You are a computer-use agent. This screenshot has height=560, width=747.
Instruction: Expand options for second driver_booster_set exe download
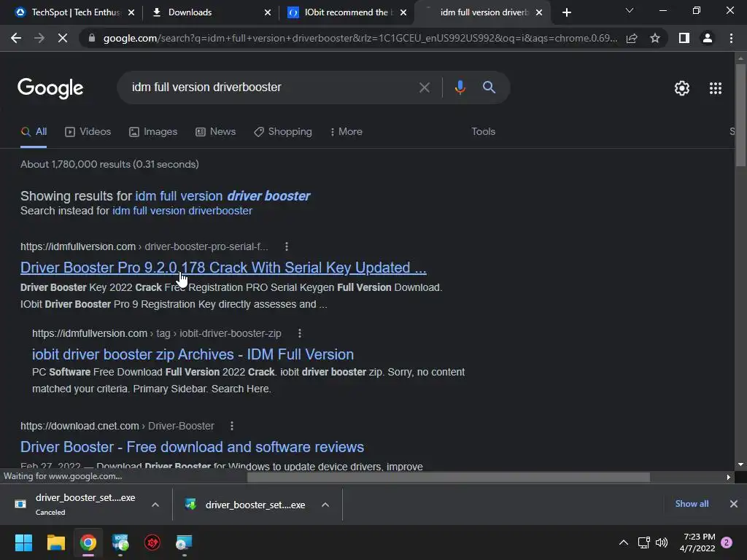click(325, 505)
